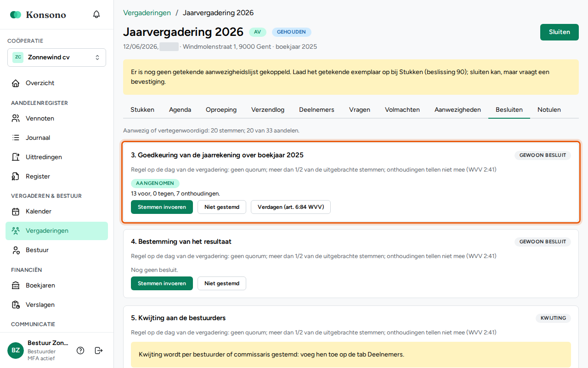Open the help question mark icon
The height and width of the screenshot is (368, 588).
pos(80,351)
